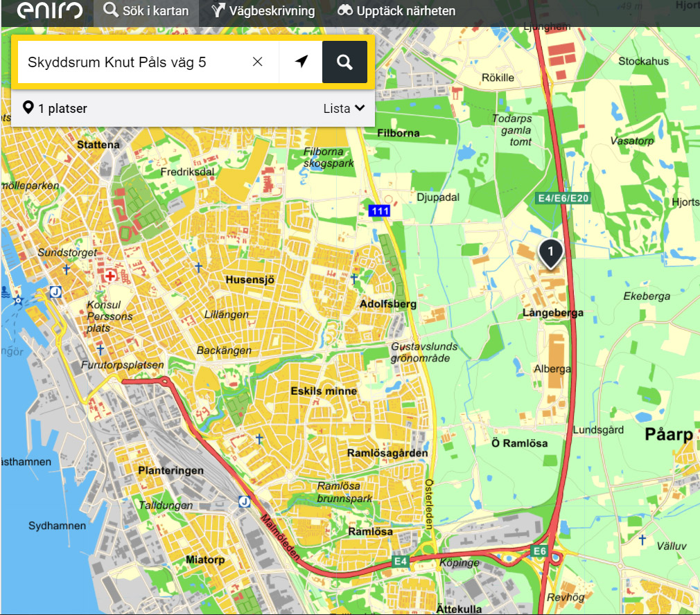Expand the Lista dropdown

click(344, 108)
